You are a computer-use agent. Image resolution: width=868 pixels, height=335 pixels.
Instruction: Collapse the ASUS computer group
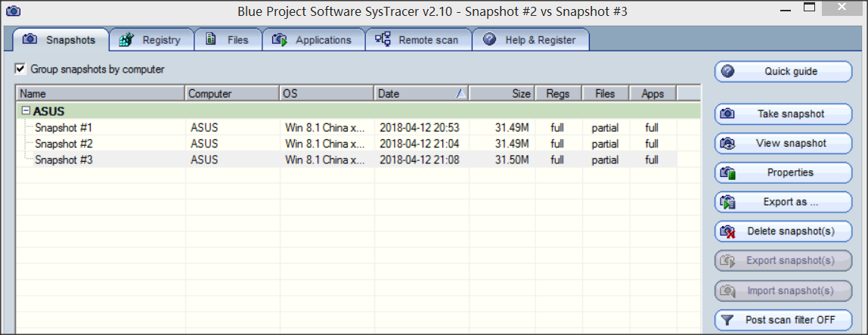26,110
